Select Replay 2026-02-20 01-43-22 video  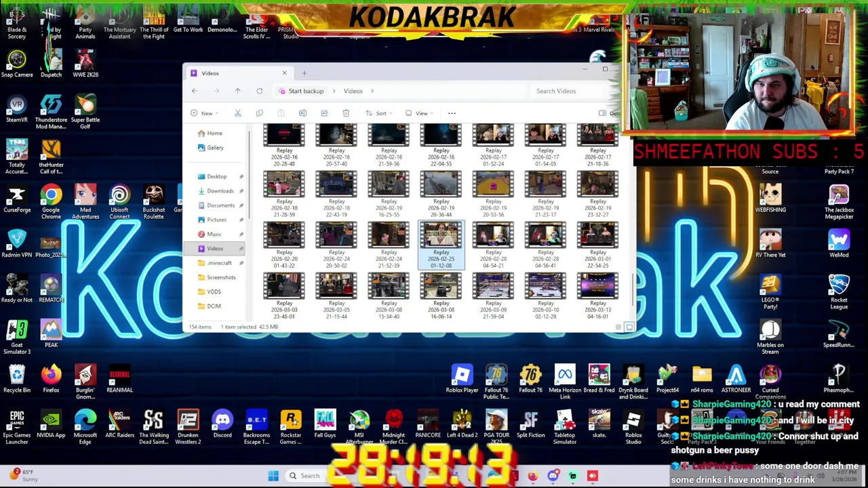pyautogui.click(x=284, y=245)
